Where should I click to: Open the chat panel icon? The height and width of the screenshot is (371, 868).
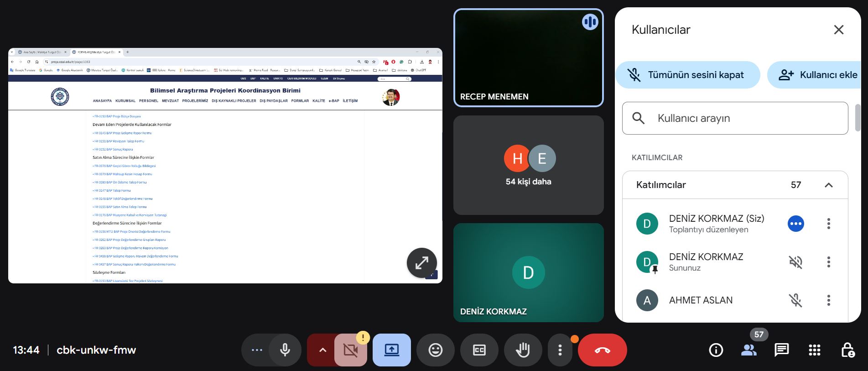(781, 350)
